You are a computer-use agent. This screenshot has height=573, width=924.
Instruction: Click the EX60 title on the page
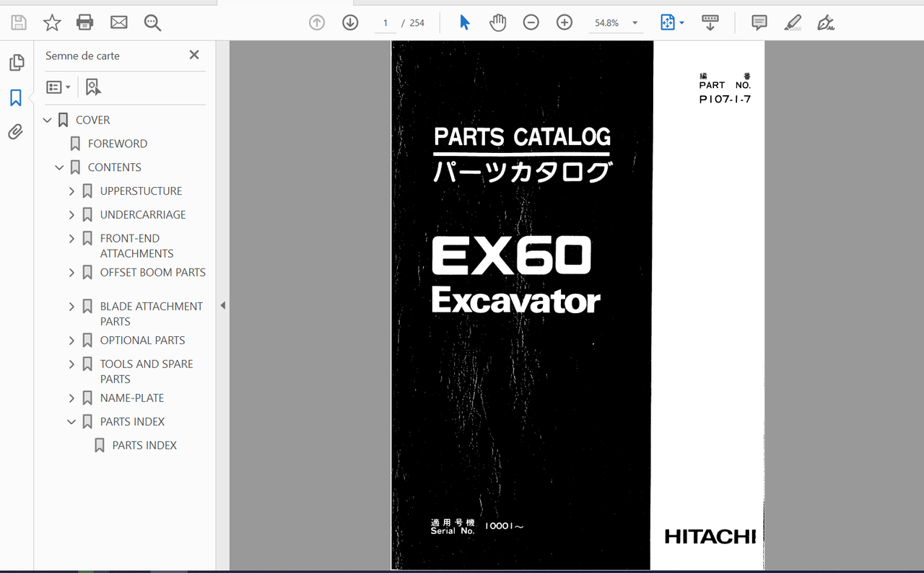[512, 255]
